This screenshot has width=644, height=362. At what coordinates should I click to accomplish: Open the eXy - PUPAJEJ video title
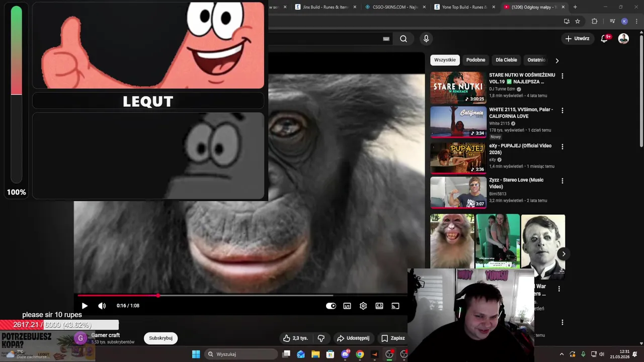[520, 149]
